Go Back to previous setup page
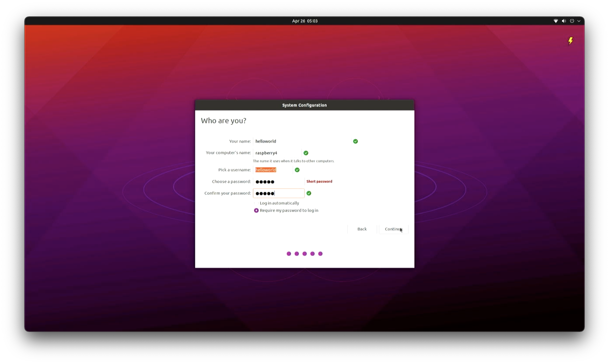The image size is (609, 364). (362, 229)
